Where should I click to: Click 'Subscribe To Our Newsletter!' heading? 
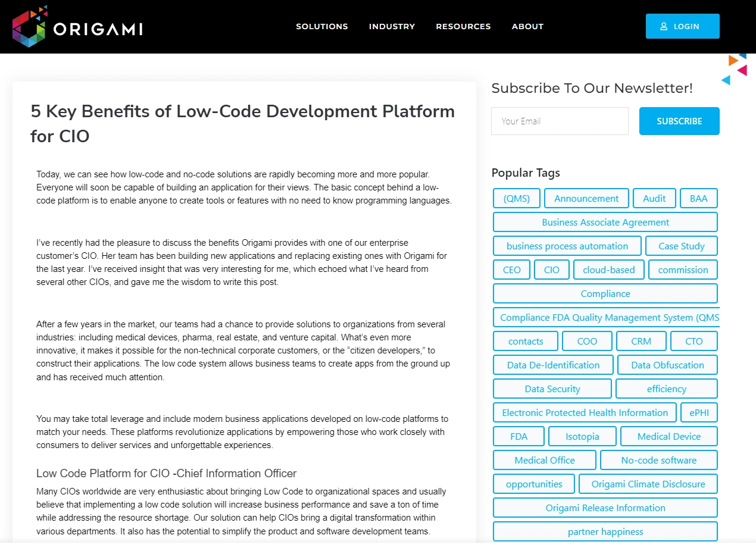click(x=592, y=88)
